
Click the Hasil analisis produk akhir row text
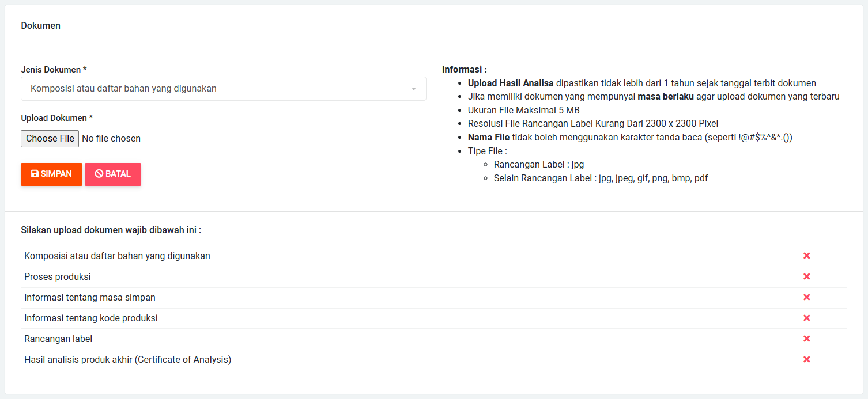tap(127, 359)
